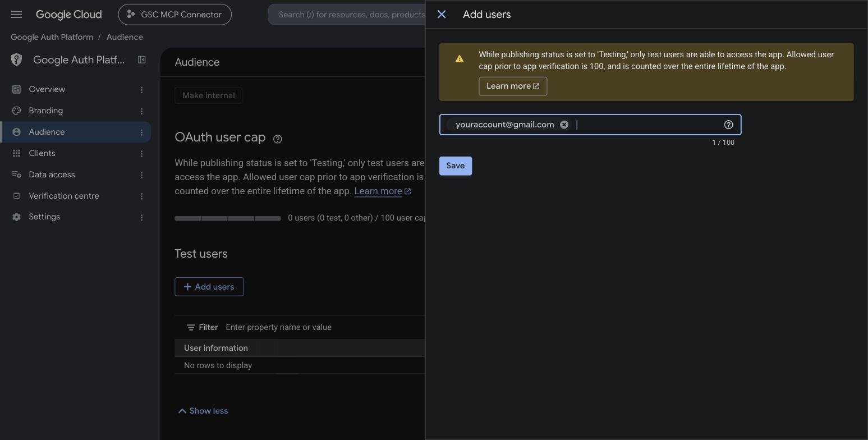The width and height of the screenshot is (868, 440).
Task: Click the Filter icon
Action: pos(191,327)
